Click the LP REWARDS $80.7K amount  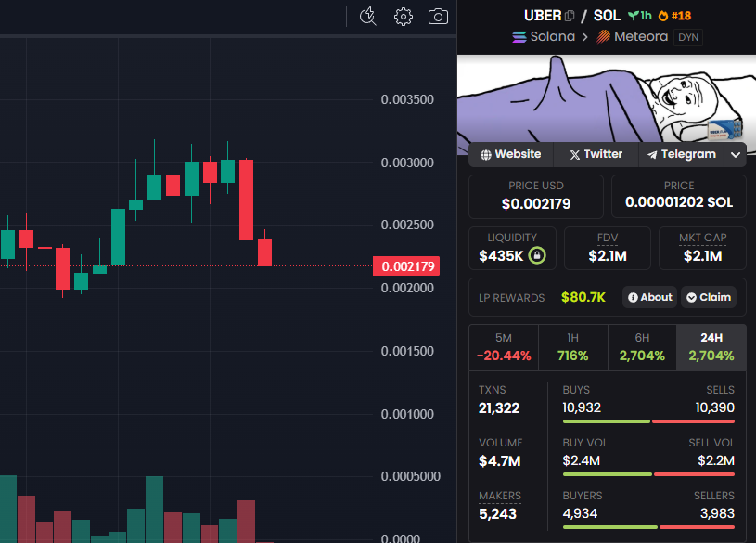click(x=583, y=297)
